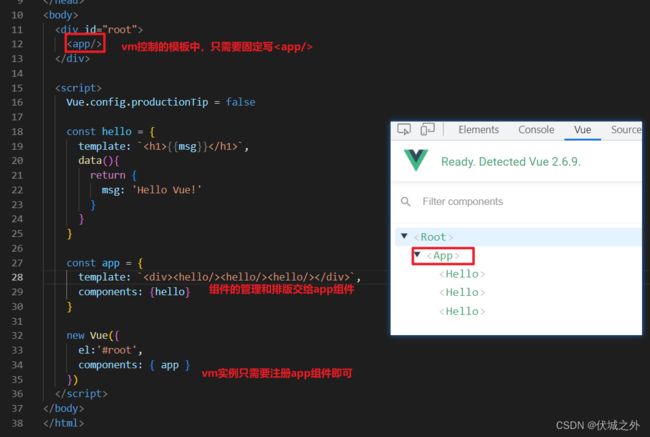Click the 'false' keyword on line 16
Image resolution: width=650 pixels, height=437 pixels.
(240, 102)
